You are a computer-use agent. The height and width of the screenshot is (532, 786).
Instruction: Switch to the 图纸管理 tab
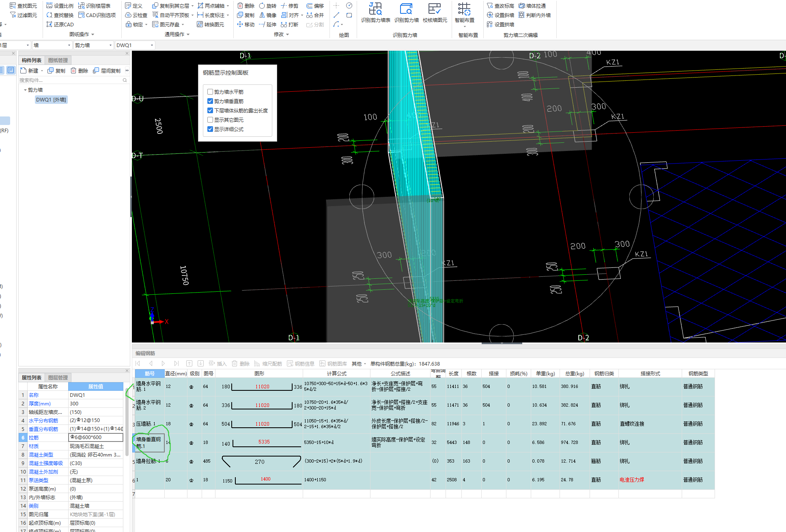click(58, 60)
